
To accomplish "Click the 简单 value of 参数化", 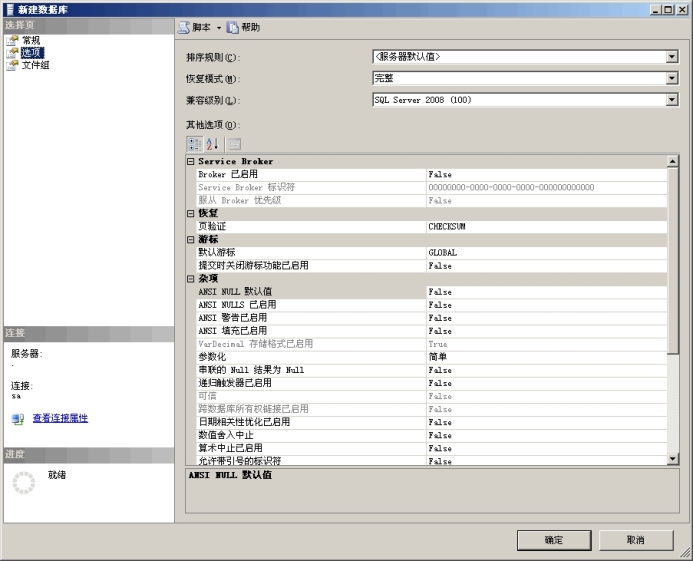I will [x=438, y=357].
